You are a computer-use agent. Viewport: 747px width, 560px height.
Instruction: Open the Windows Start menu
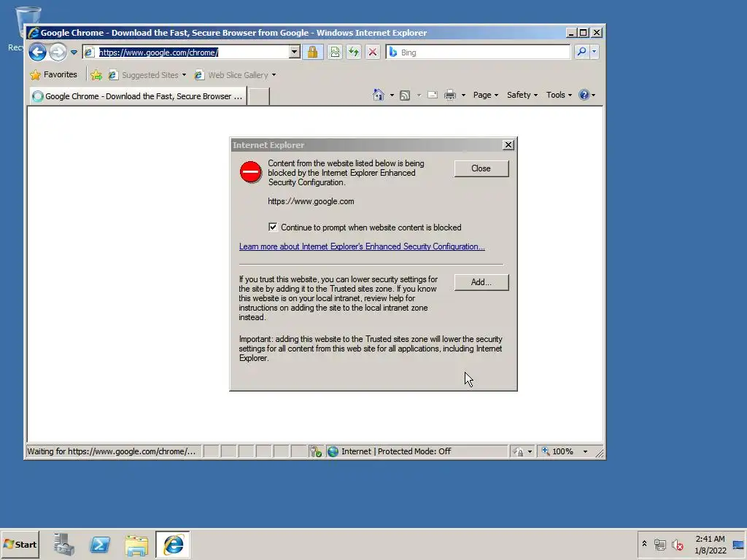pos(20,544)
